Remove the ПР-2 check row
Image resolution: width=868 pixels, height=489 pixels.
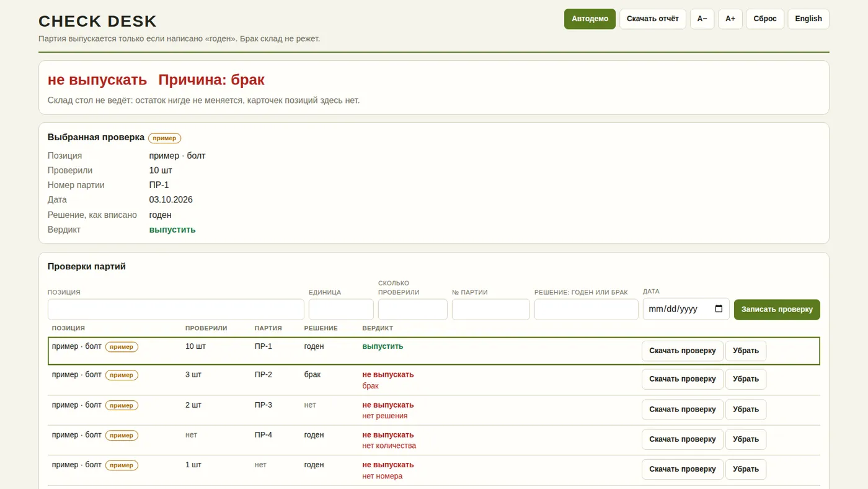click(x=746, y=379)
